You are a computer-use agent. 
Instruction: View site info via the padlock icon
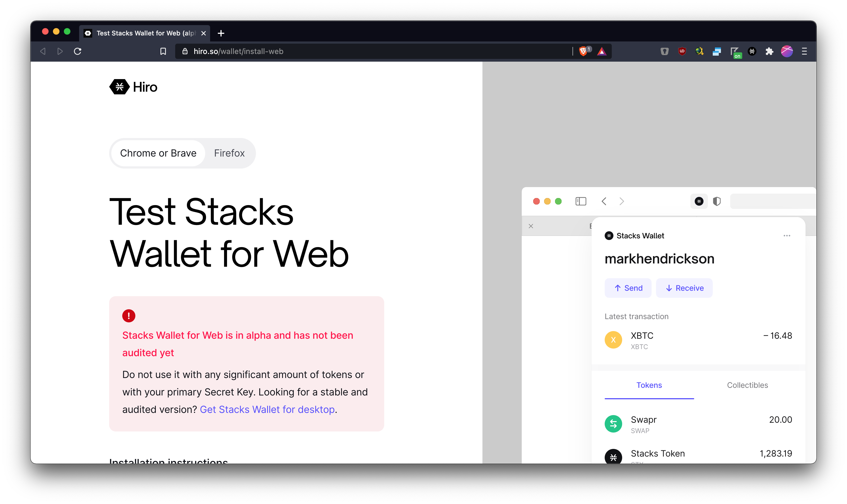click(x=185, y=51)
